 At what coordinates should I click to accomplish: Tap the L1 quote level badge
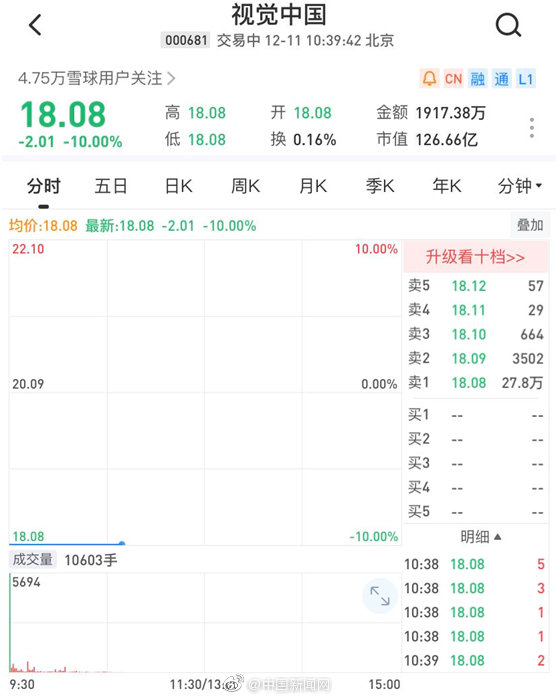pyautogui.click(x=525, y=79)
